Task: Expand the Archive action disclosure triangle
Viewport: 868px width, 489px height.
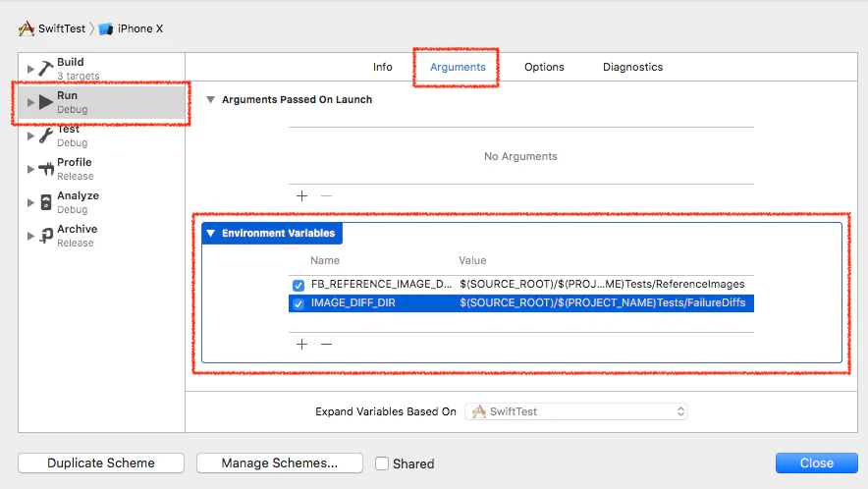Action: pyautogui.click(x=30, y=236)
